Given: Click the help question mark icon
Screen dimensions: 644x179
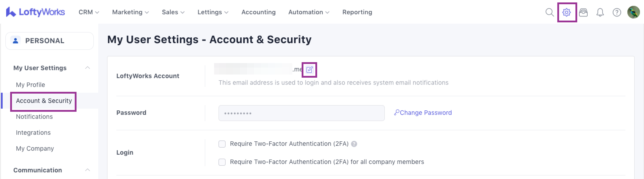Looking at the screenshot, I should click(617, 12).
